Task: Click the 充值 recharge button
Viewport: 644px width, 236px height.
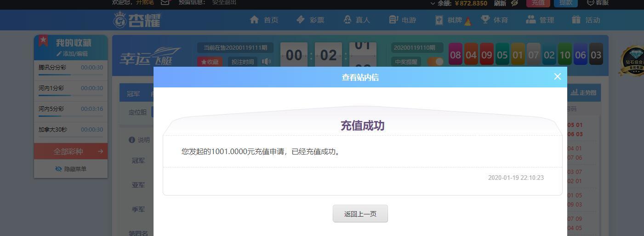Action: [538, 3]
